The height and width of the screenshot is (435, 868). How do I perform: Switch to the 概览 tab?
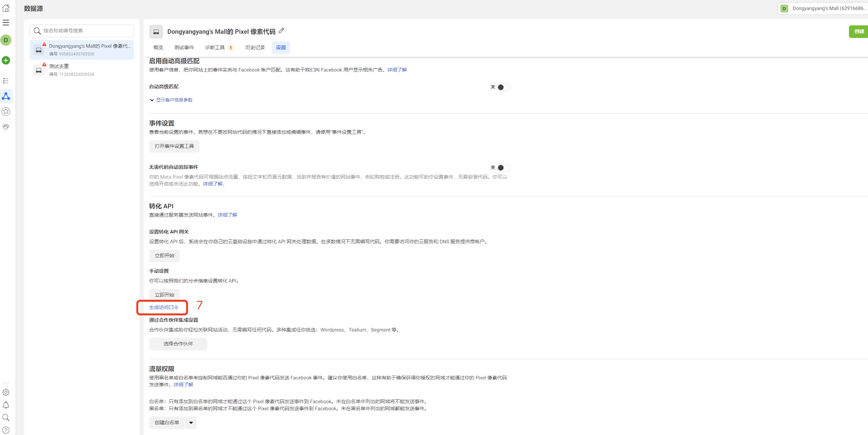(x=158, y=47)
